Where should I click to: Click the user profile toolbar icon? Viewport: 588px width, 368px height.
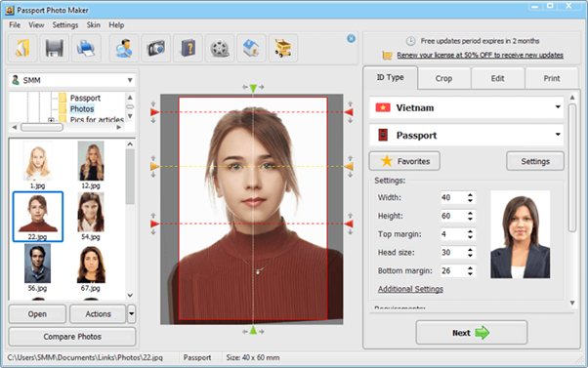coord(124,48)
